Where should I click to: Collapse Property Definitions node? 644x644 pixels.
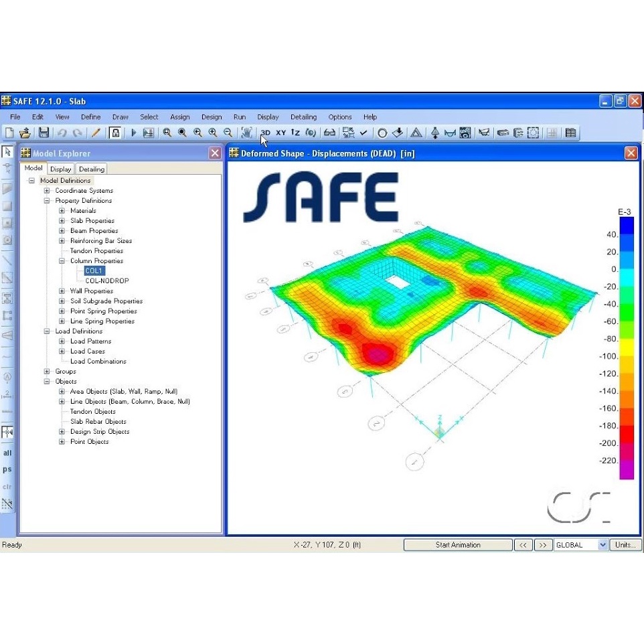pos(47,200)
